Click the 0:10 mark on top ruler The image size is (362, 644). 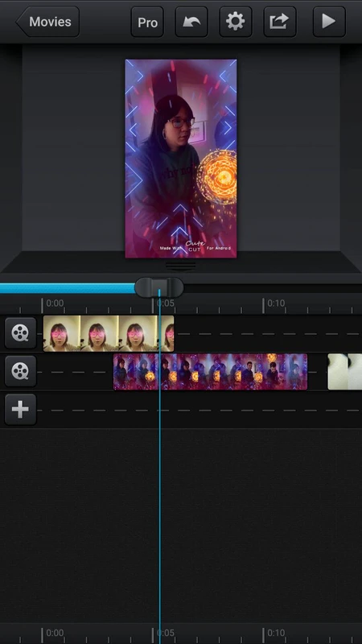tap(276, 303)
